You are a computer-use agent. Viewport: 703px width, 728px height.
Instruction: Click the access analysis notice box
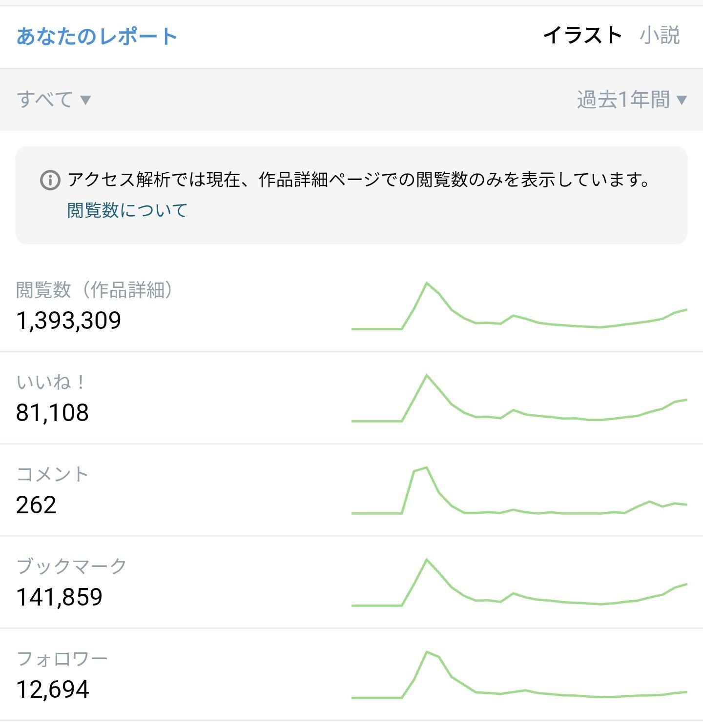tap(351, 195)
